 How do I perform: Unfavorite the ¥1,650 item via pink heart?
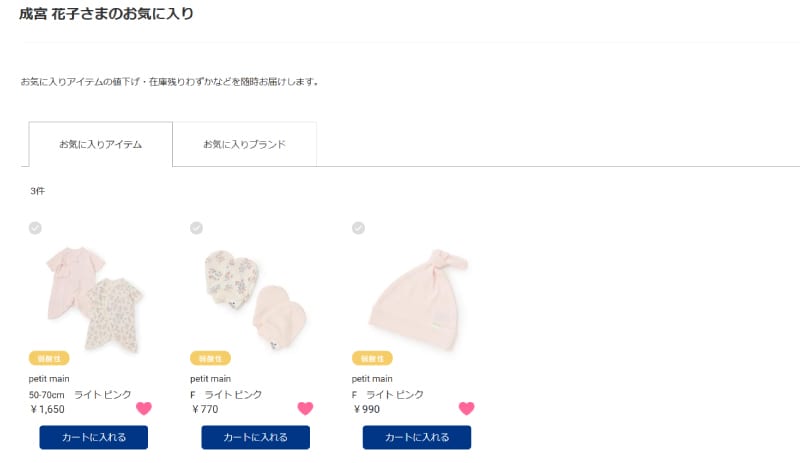pyautogui.click(x=144, y=408)
